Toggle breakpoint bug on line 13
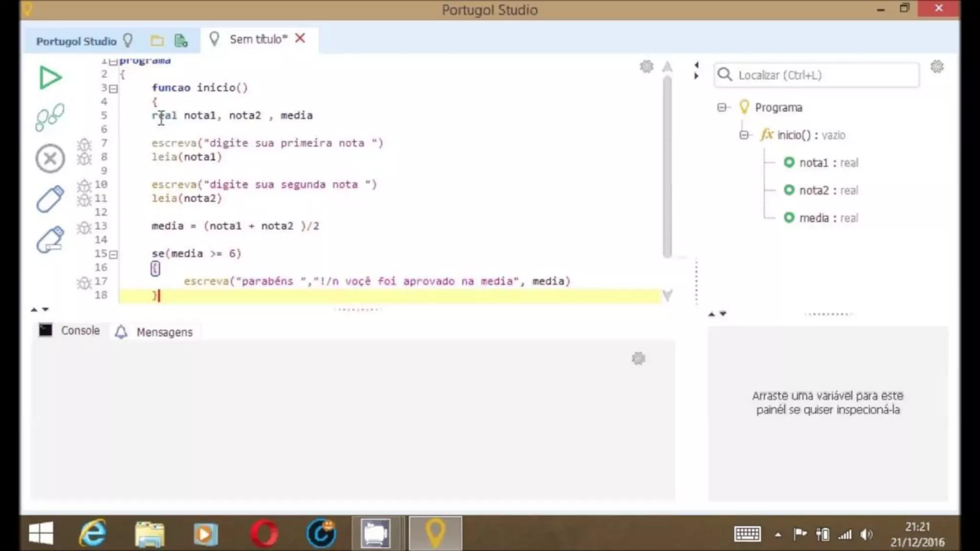This screenshot has height=551, width=980. coord(84,227)
